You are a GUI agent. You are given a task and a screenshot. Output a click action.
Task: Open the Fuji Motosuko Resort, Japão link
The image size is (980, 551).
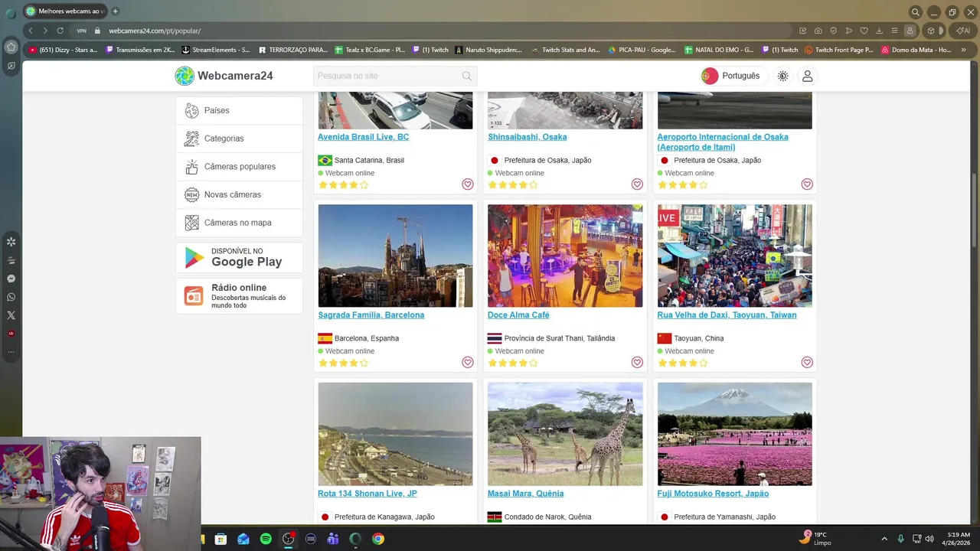pyautogui.click(x=713, y=494)
